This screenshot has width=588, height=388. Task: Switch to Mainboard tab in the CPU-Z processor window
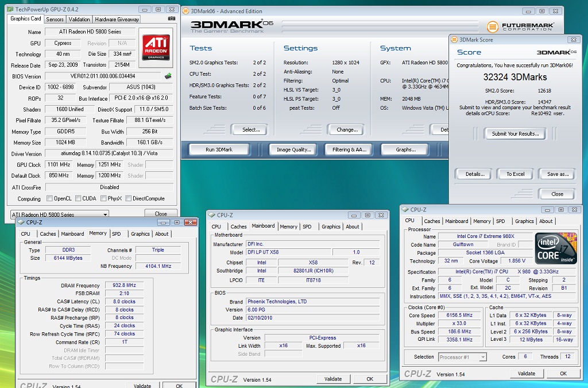(x=457, y=221)
